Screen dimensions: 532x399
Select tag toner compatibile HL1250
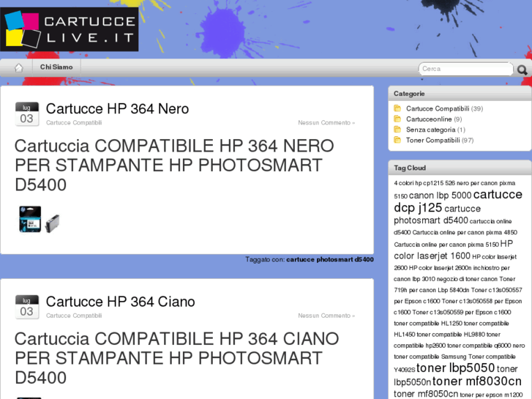[x=428, y=324]
